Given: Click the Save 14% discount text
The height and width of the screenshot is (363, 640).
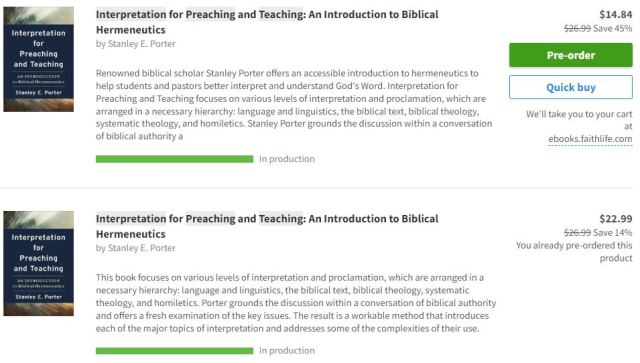Looking at the screenshot, I should [x=613, y=233].
